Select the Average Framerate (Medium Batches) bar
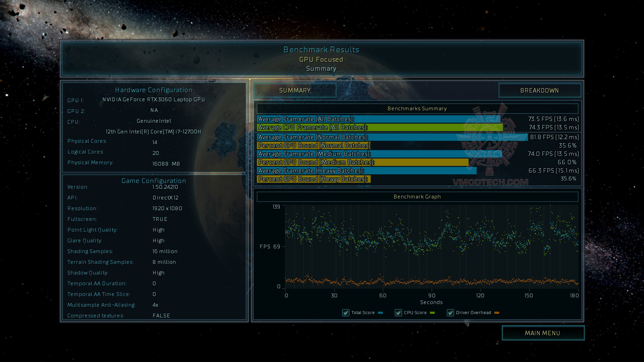This screenshot has height=362, width=644. 379,154
